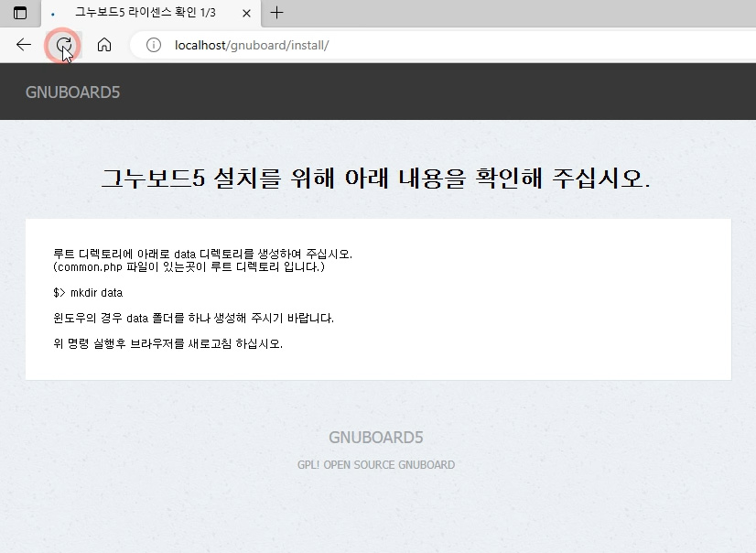Click line '(common.php 파일이 있는곳이 루트 디렉토리 입니다.)'
Screen dimensions: 756x553
(x=189, y=266)
